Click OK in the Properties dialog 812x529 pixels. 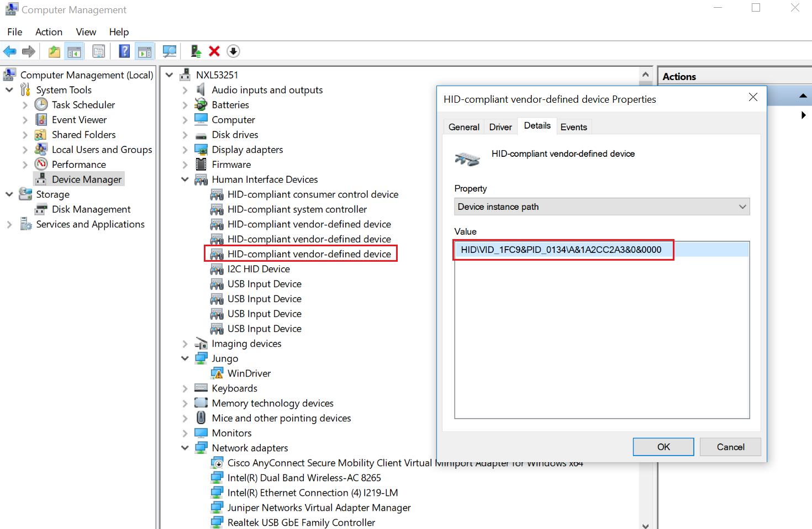tap(663, 447)
